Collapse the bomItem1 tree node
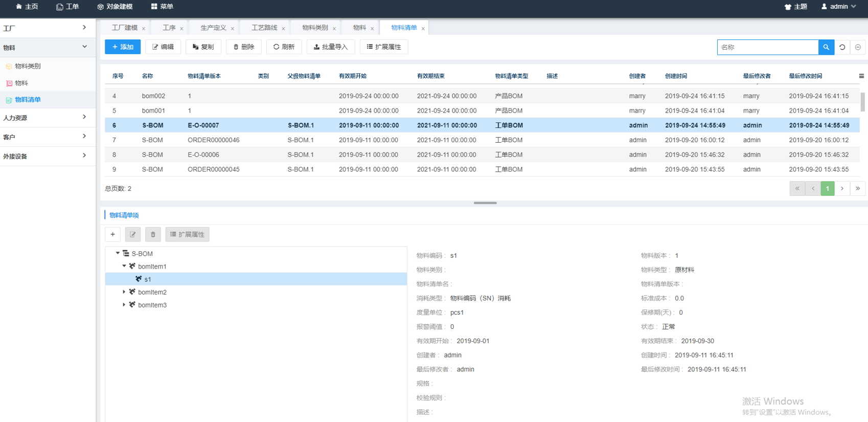Viewport: 868px width, 422px height. click(x=124, y=266)
